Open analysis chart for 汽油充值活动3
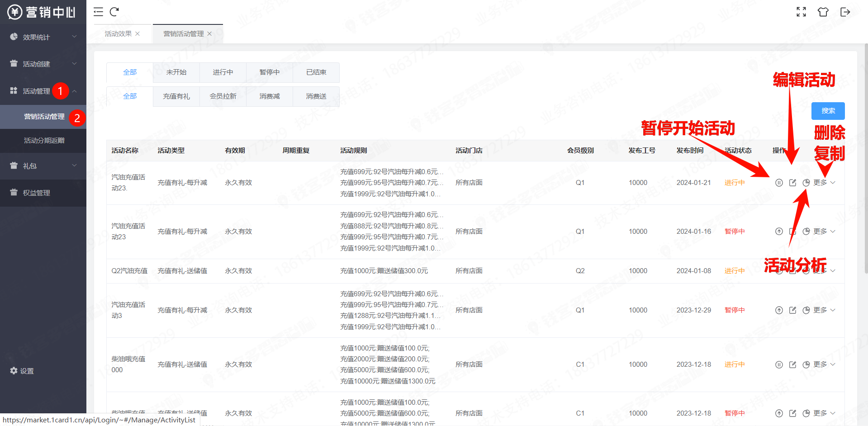Viewport: 868px width, 426px height. pyautogui.click(x=806, y=310)
